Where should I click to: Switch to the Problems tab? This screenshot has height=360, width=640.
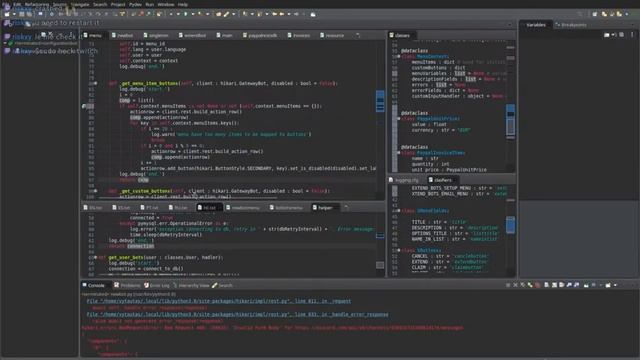coord(127,285)
